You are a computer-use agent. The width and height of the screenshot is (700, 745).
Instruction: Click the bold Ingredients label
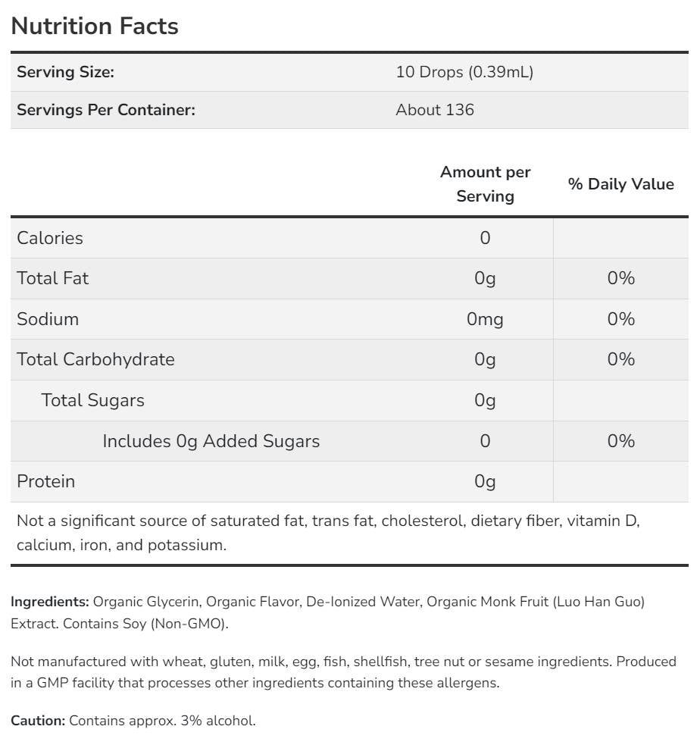(50, 602)
